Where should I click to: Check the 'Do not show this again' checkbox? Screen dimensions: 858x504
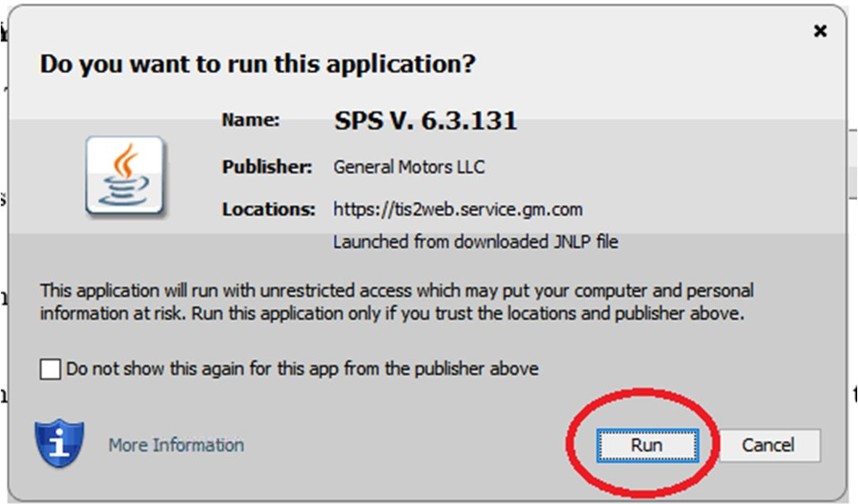tap(51, 369)
